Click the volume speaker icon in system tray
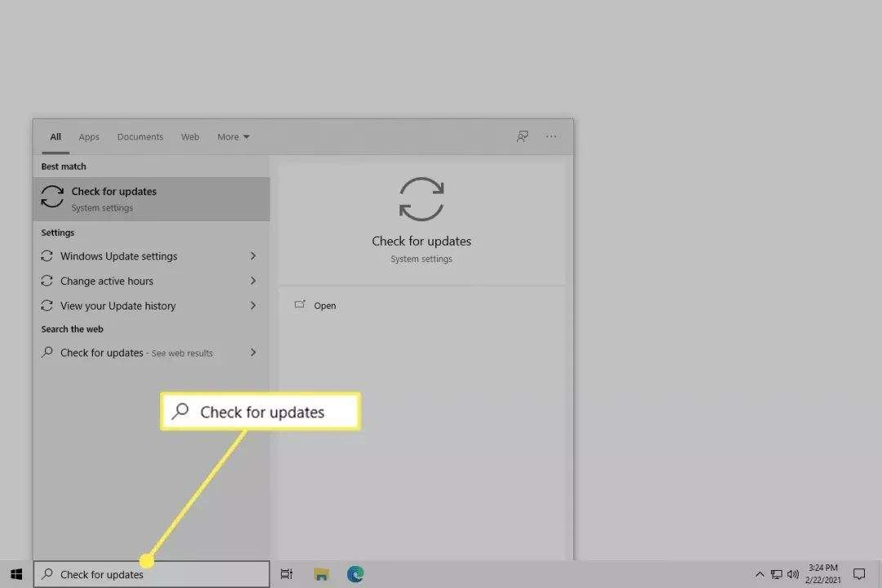The width and height of the screenshot is (882, 588). point(793,574)
